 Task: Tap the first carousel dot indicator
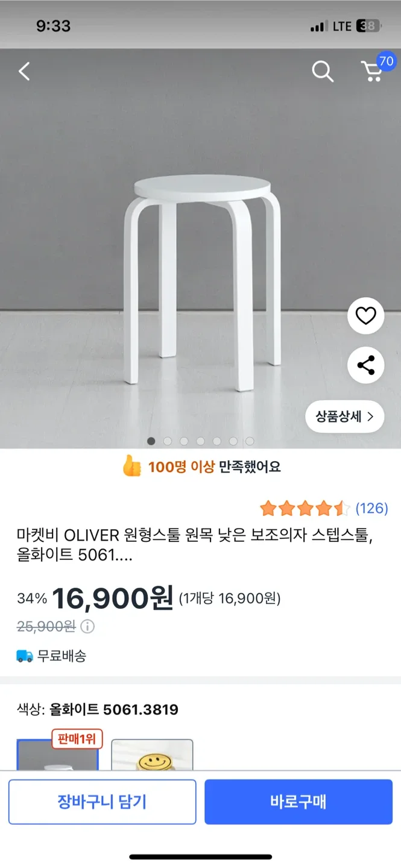[151, 441]
